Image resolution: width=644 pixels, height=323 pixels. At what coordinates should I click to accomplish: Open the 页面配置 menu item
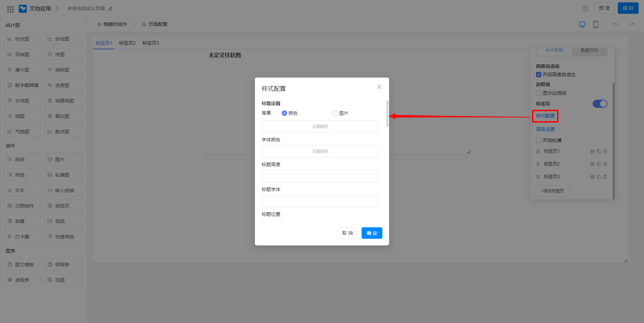pos(155,25)
